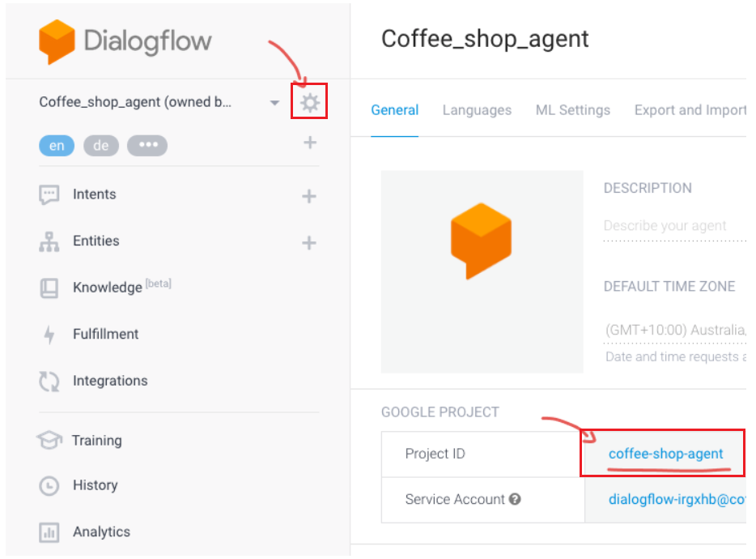
Task: Click the Dialogflow logo
Action: point(125,41)
